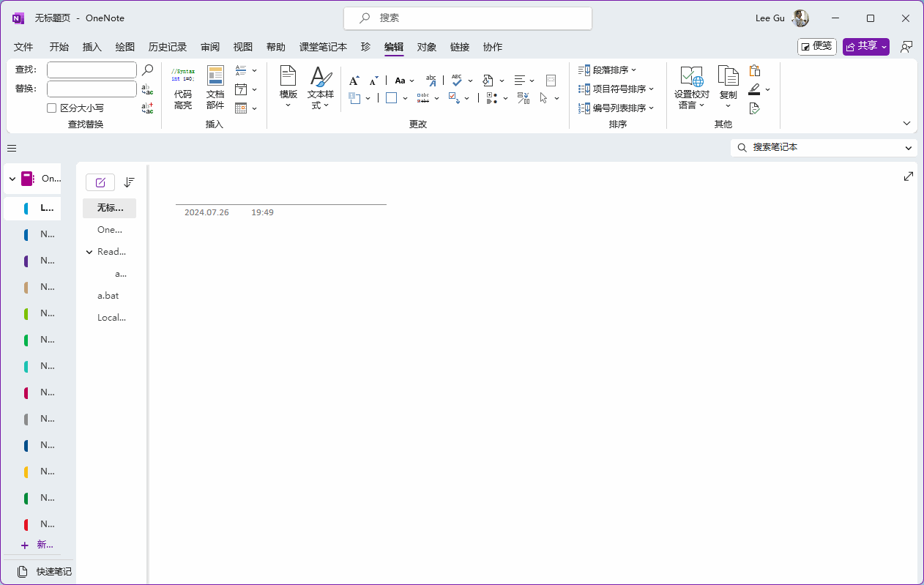Select the a.bat page in page list
Screen dimensions: 924x585
pyautogui.click(x=109, y=296)
